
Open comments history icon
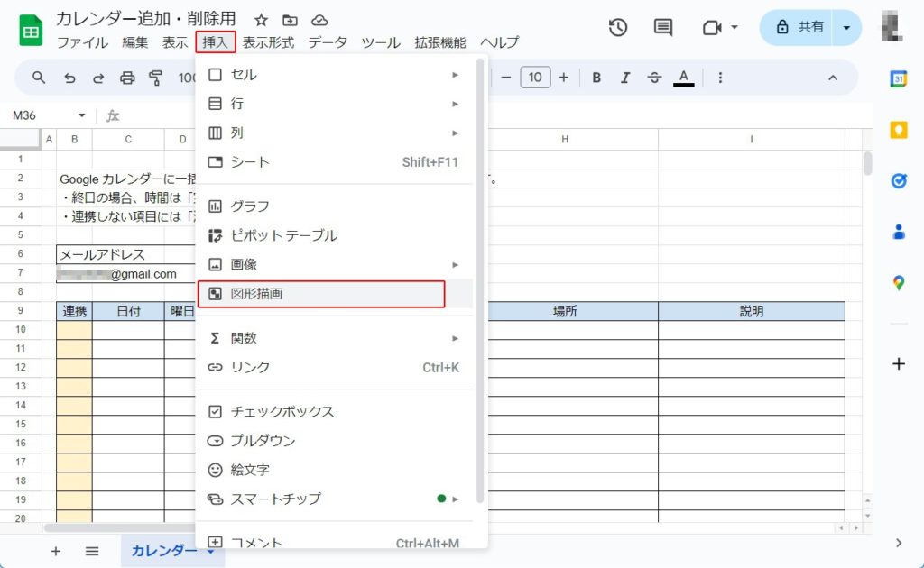663,28
